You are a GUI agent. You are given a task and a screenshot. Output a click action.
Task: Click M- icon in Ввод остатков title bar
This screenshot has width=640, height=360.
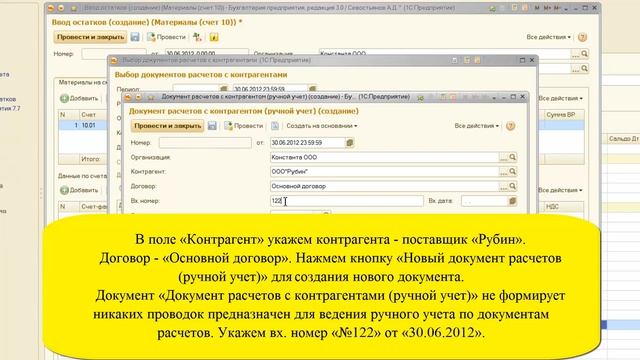click(x=557, y=8)
